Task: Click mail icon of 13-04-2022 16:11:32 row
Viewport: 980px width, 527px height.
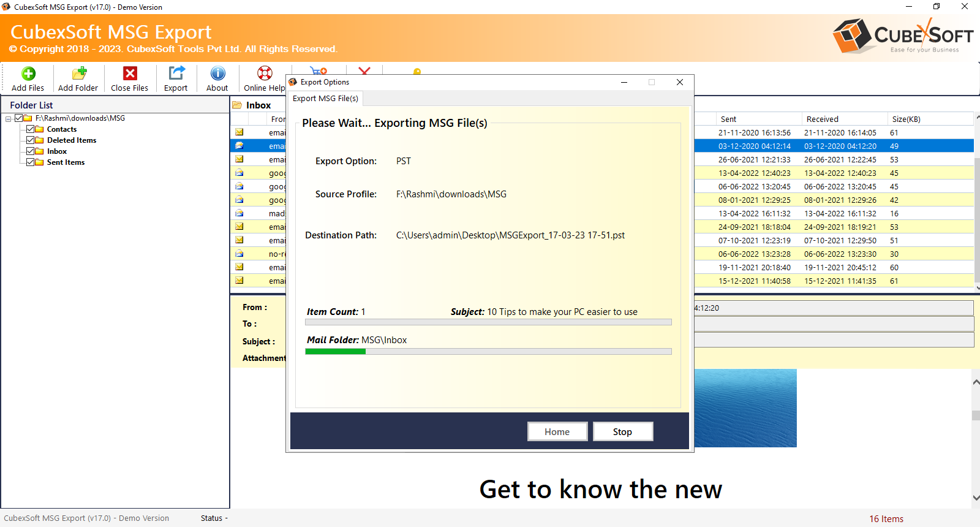Action: [239, 213]
